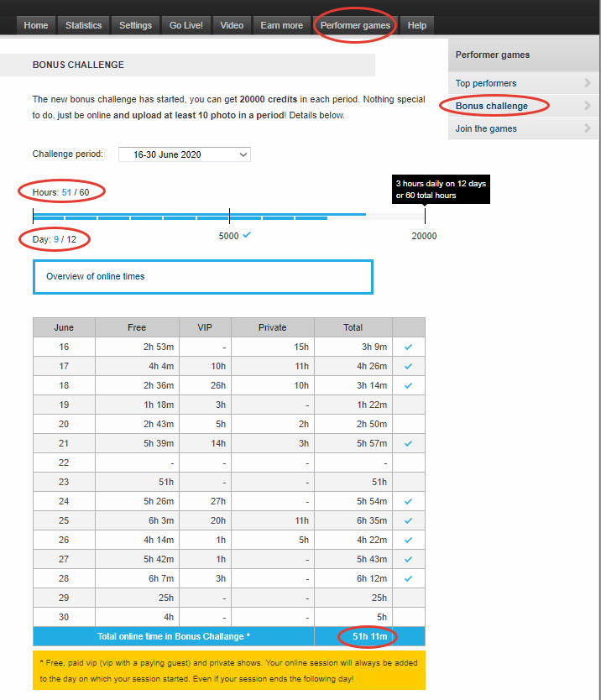Image resolution: width=601 pixels, height=700 pixels.
Task: Click the checkmark next to the 5000 milestone
Action: pyautogui.click(x=247, y=235)
